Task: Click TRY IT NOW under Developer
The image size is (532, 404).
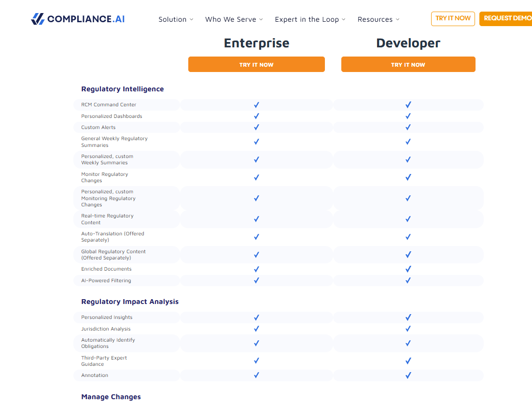Action: pyautogui.click(x=408, y=64)
